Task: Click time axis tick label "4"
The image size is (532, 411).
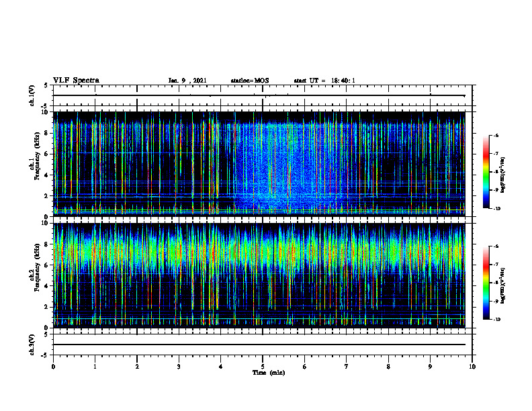Action: (221, 367)
